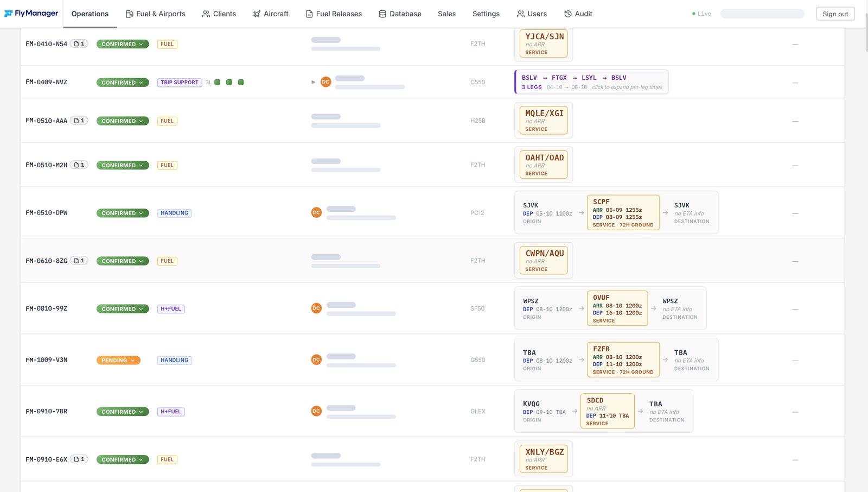The width and height of the screenshot is (868, 492).
Task: Select the SCPF service stop card
Action: (x=623, y=212)
